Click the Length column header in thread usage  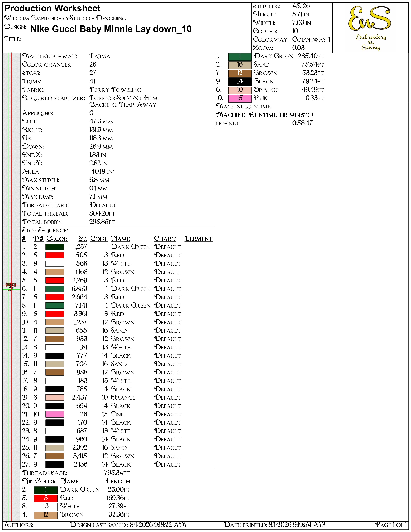118,481
